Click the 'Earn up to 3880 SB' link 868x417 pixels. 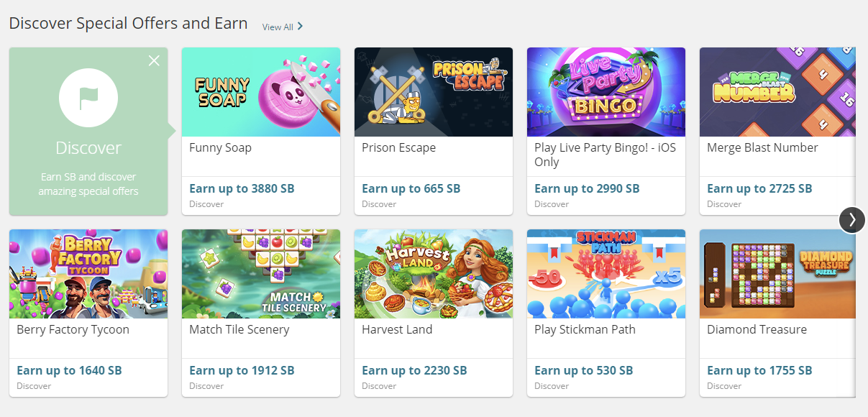point(242,188)
